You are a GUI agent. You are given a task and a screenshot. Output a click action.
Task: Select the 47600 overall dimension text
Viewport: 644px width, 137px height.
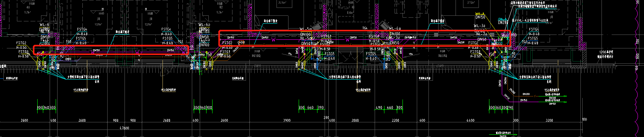point(124,128)
